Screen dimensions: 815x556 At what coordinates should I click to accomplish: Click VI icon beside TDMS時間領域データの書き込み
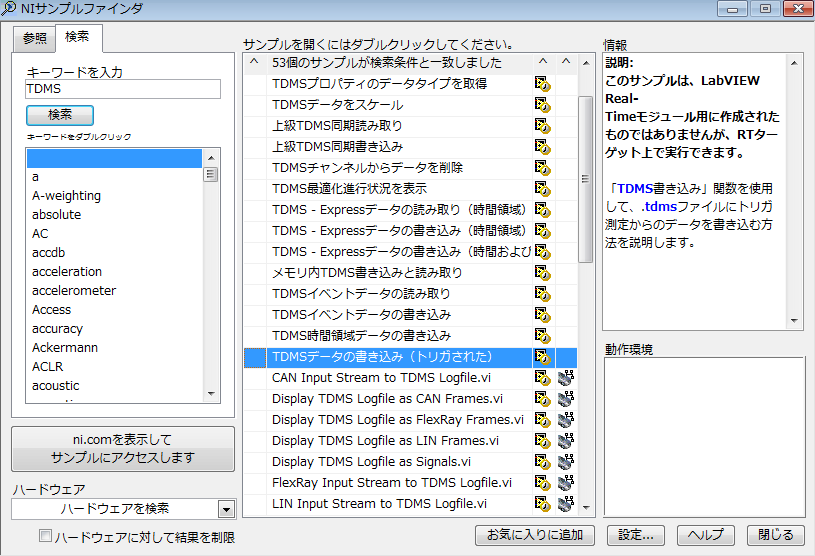tap(542, 336)
